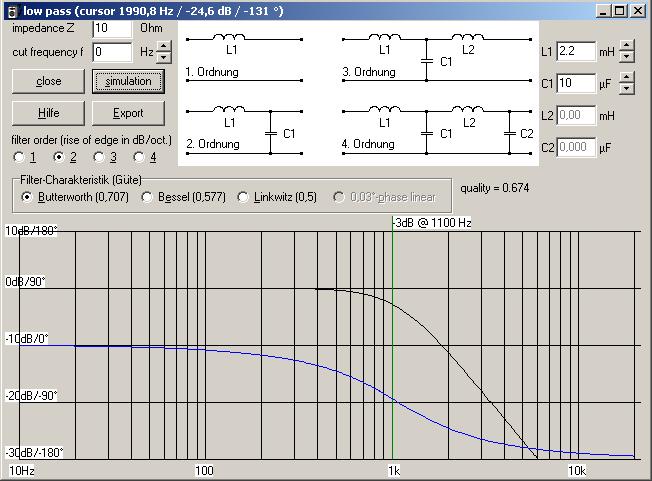Click the '100' frequency axis label
This screenshot has width=652, height=481.
pos(204,471)
